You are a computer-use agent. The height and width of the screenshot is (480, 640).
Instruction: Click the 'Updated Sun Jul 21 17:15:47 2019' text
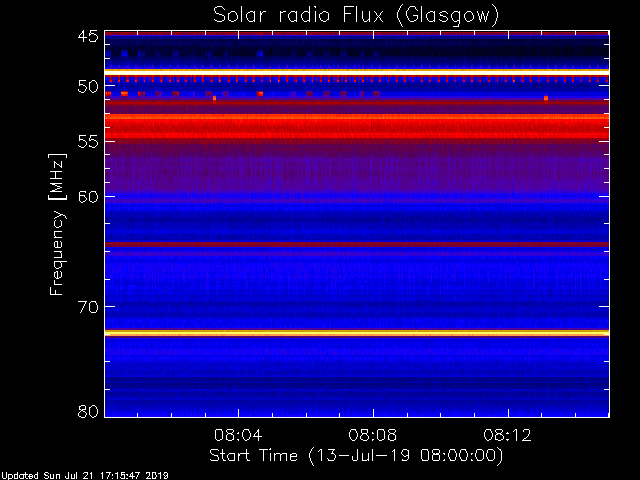coord(85,476)
